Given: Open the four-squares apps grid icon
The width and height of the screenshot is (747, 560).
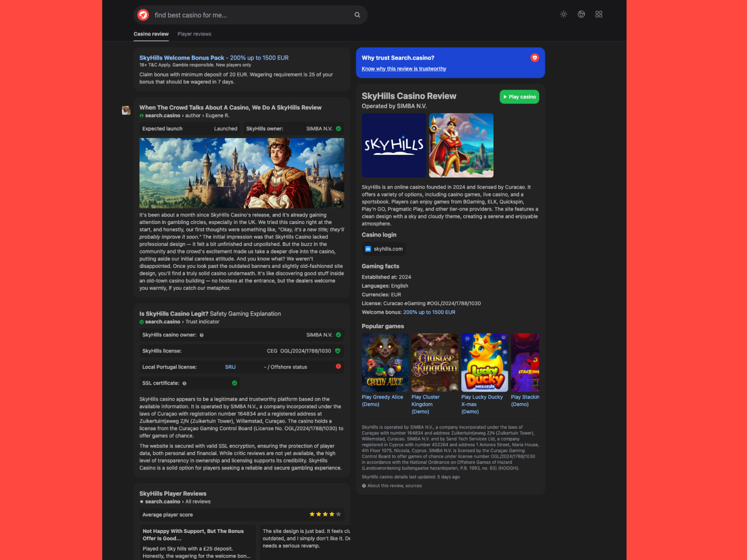Looking at the screenshot, I should pyautogui.click(x=599, y=14).
